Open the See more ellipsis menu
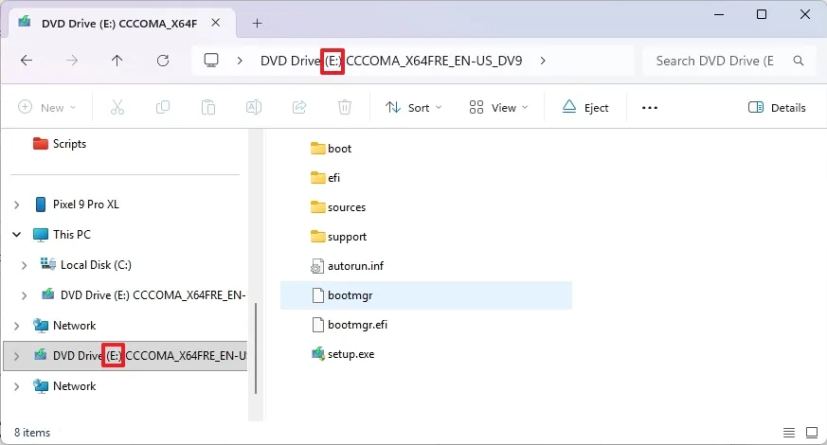The width and height of the screenshot is (827, 445). click(649, 107)
